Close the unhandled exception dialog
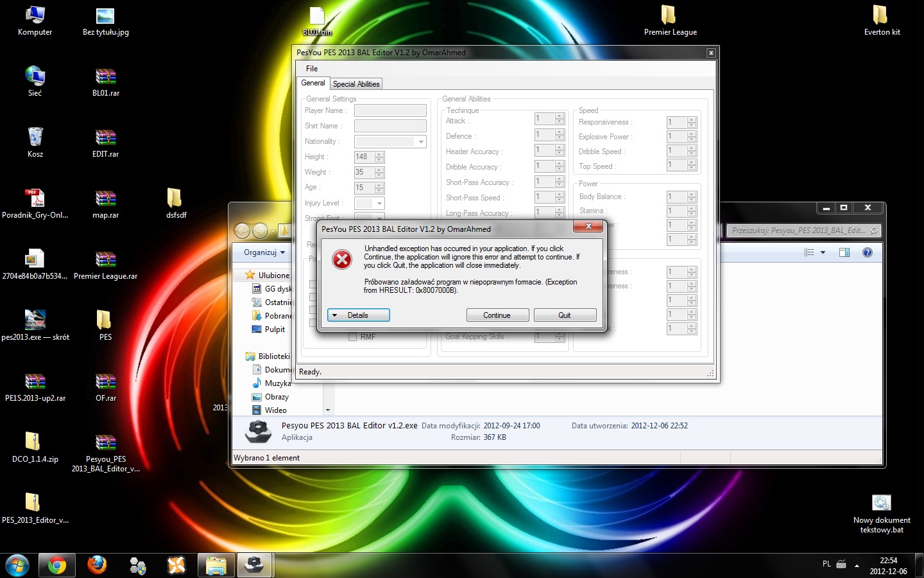Viewport: 924px width, 578px height. point(588,226)
